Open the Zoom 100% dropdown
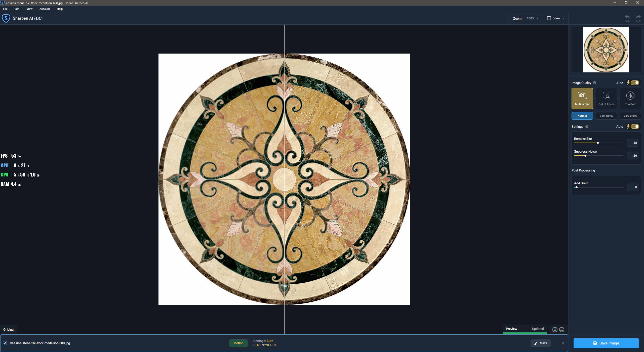This screenshot has width=644, height=352. [525, 18]
